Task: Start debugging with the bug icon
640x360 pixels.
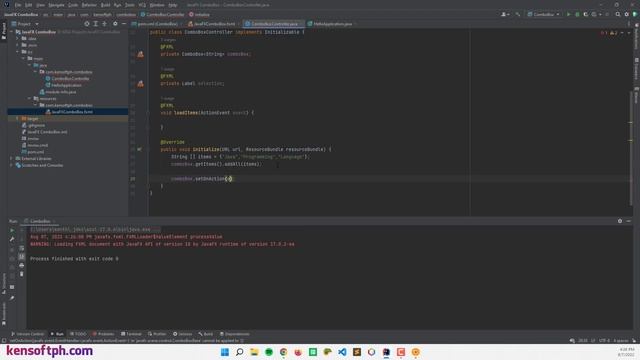Action: [577, 14]
